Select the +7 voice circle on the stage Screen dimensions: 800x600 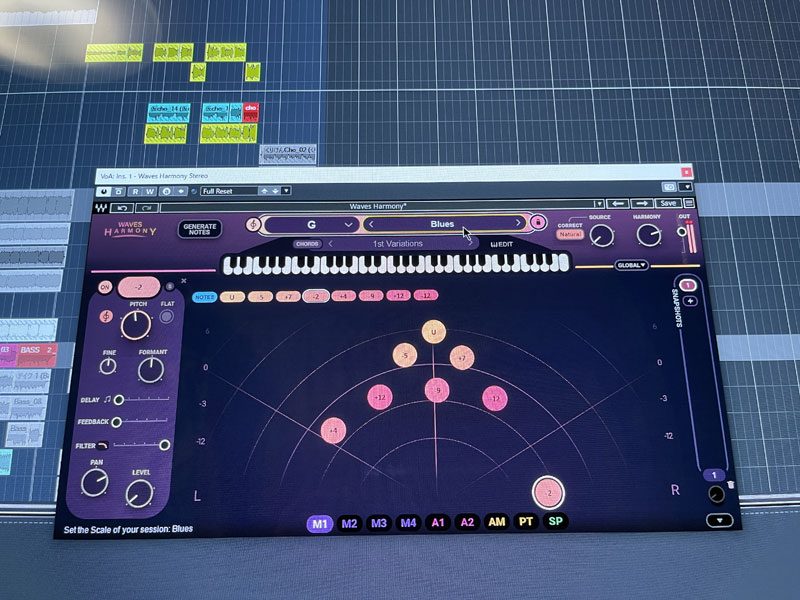pyautogui.click(x=462, y=358)
